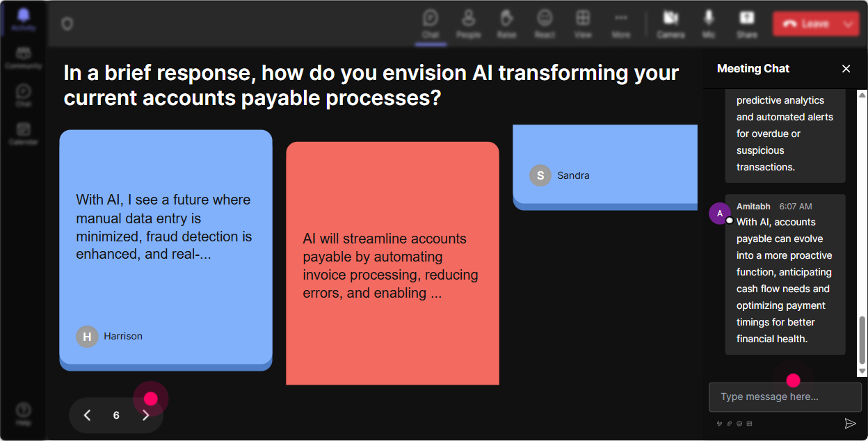Viewport: 868px width, 441px height.
Task: Click Sandra's avatar on the card
Action: tap(540, 175)
